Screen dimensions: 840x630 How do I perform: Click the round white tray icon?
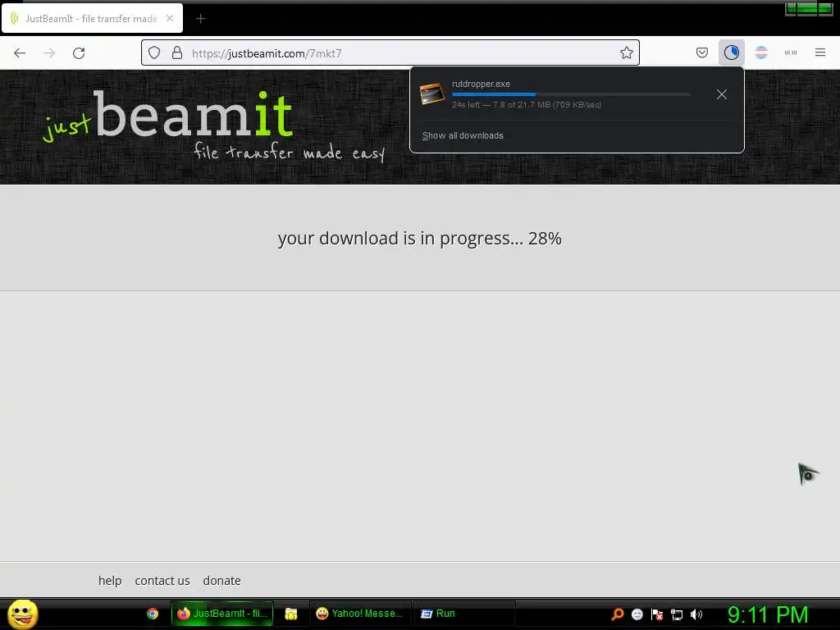tap(637, 614)
